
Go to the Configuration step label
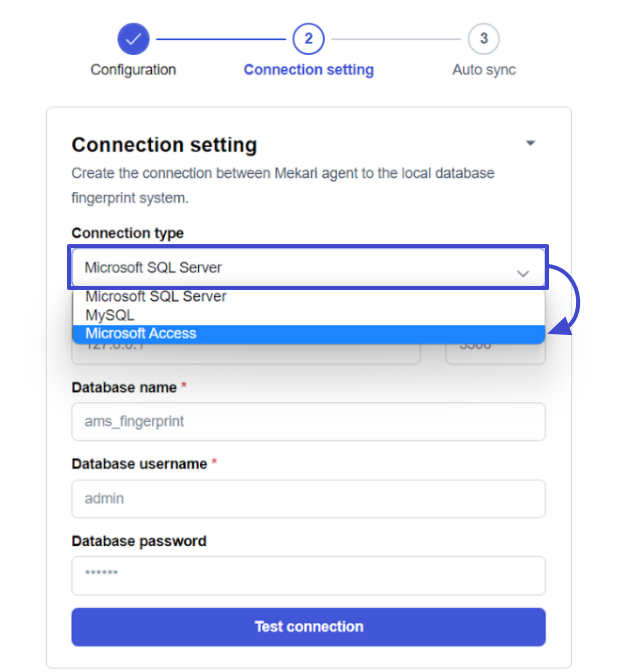tap(133, 69)
